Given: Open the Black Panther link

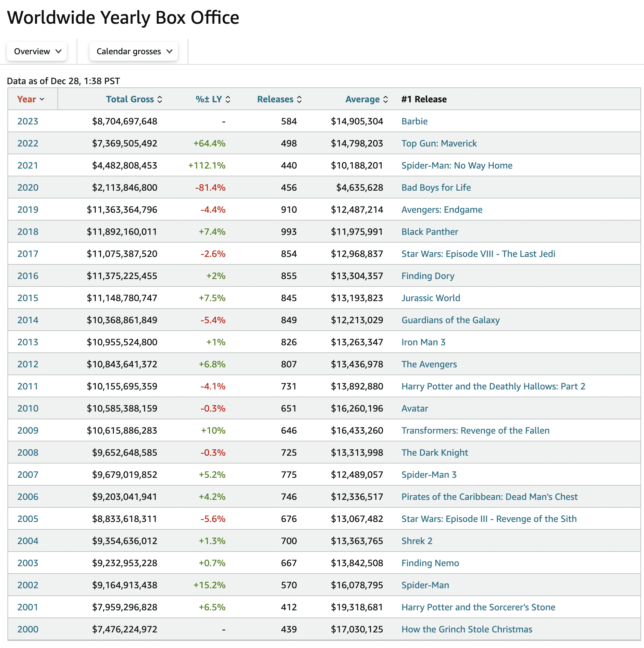Looking at the screenshot, I should (430, 232).
